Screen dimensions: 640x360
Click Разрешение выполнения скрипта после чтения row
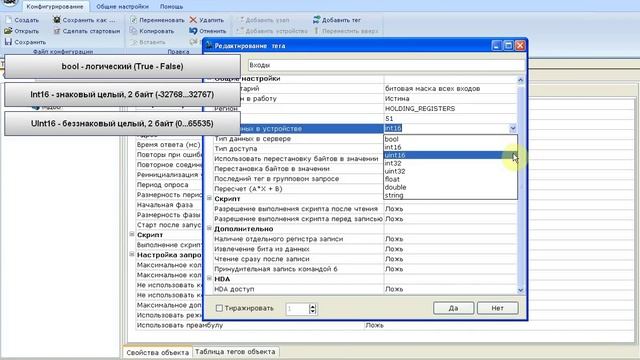click(364, 209)
